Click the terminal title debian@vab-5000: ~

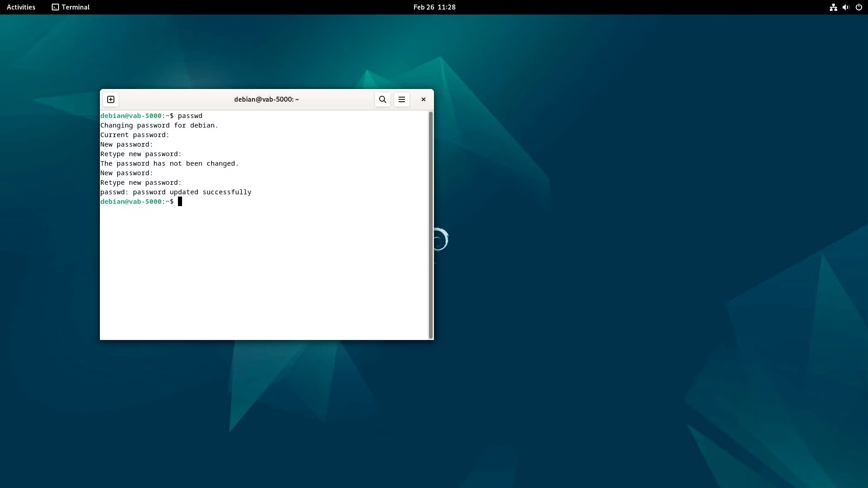click(x=266, y=99)
